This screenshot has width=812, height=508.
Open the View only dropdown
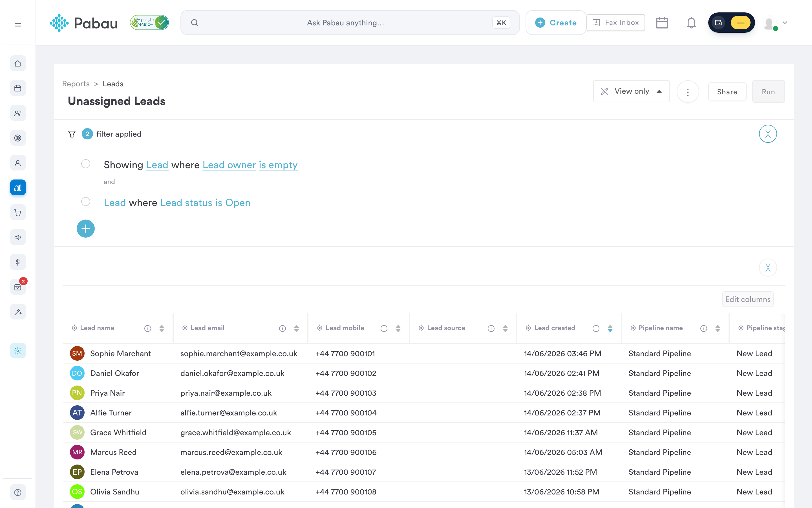pyautogui.click(x=632, y=91)
